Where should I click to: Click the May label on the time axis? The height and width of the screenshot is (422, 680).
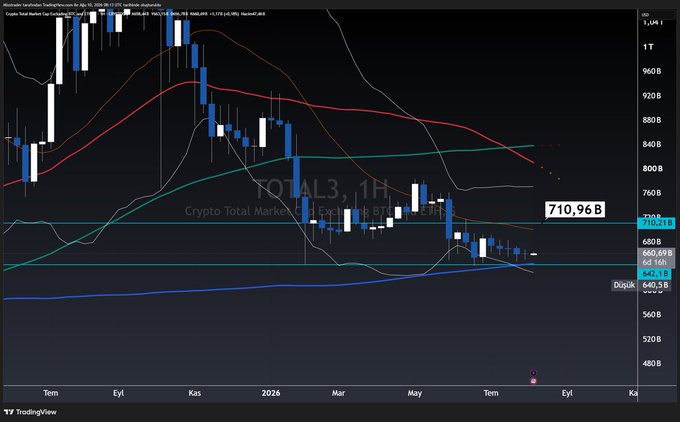415,393
